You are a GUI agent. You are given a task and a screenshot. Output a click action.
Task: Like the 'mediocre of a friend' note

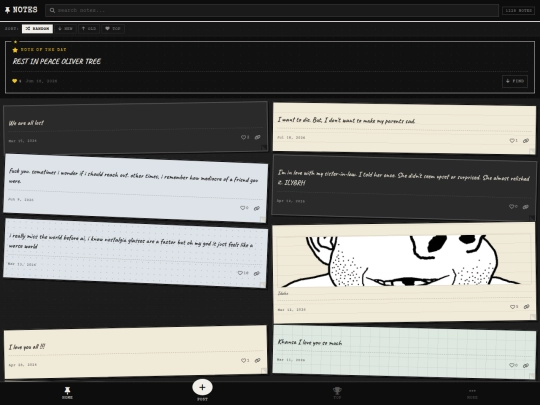[x=244, y=208]
